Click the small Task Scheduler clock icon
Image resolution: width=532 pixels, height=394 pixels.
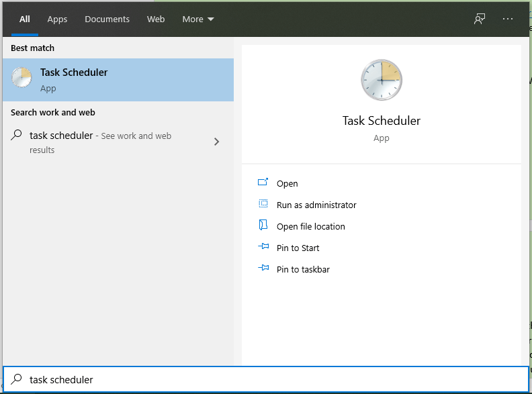point(21,79)
